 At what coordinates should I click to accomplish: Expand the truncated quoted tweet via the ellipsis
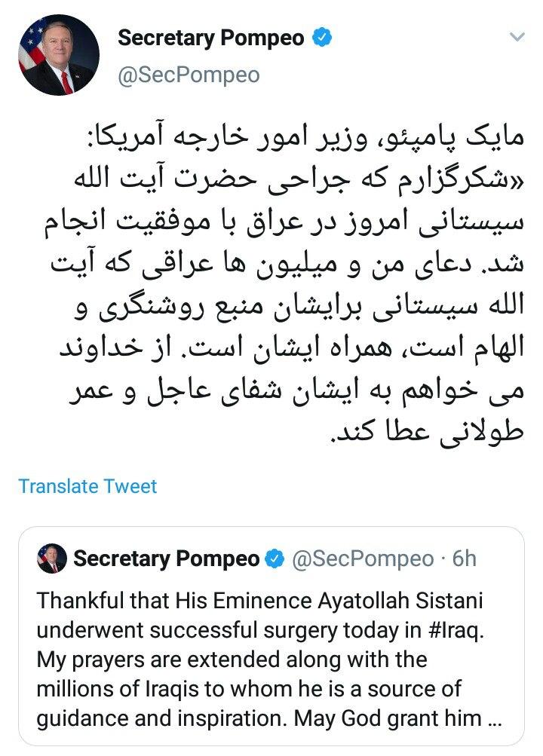point(494,718)
